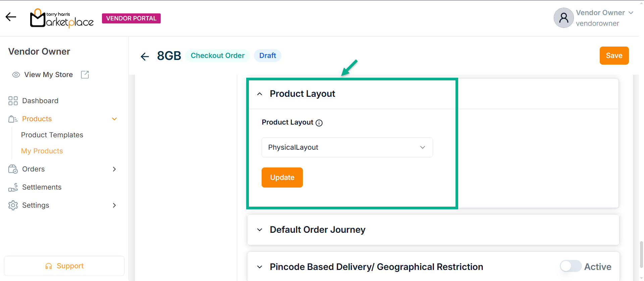The width and height of the screenshot is (644, 281).
Task: Click the back arrow beside 8GB title
Action: [145, 56]
